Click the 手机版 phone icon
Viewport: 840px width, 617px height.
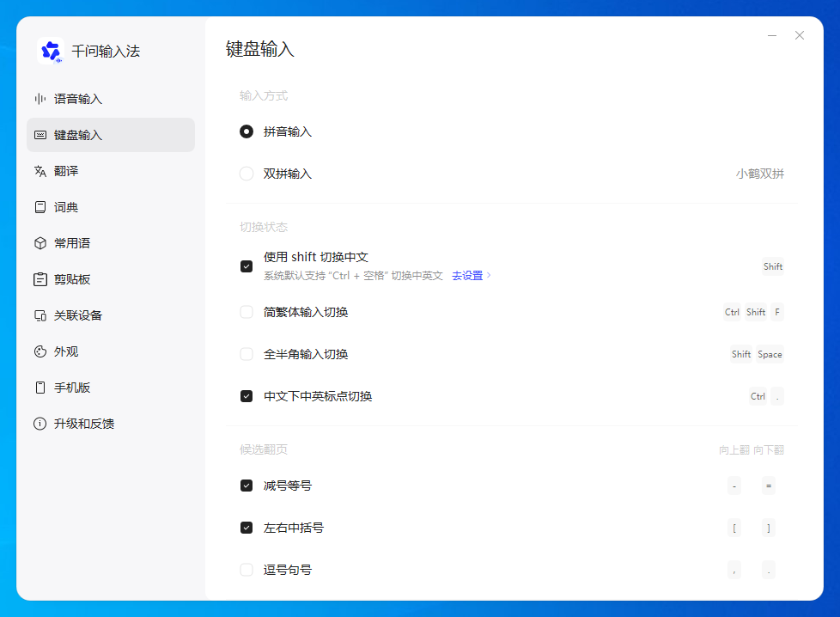pos(40,388)
